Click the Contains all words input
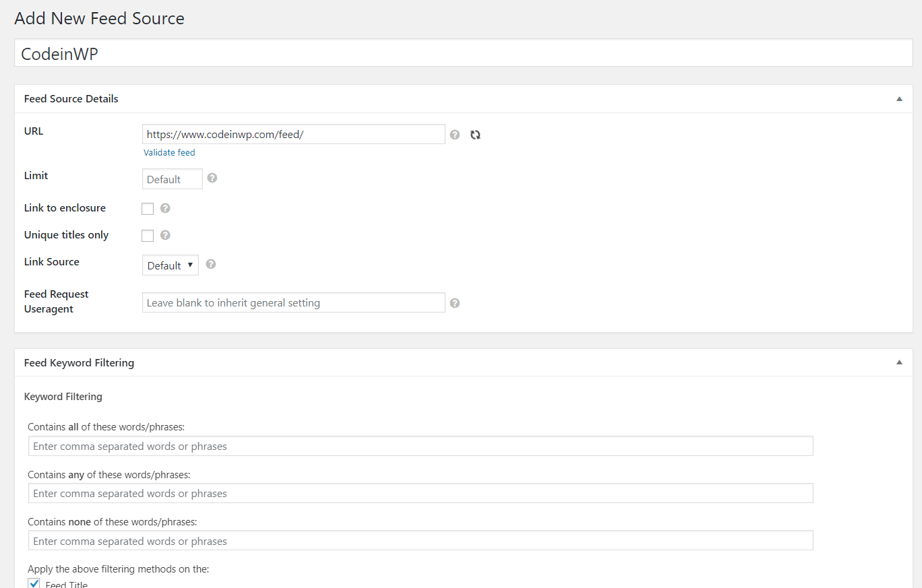 pyautogui.click(x=421, y=446)
